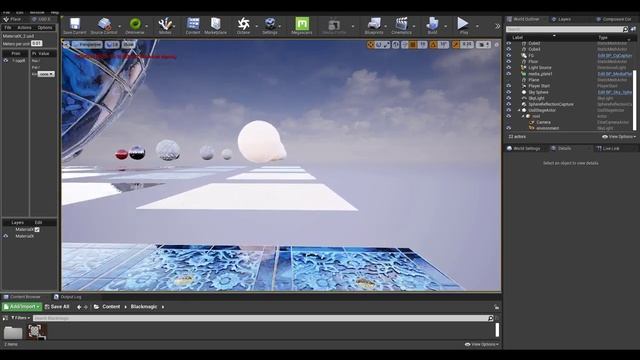Toggle visibility of Floor actor
Screen dimensions: 640x360
509,62
